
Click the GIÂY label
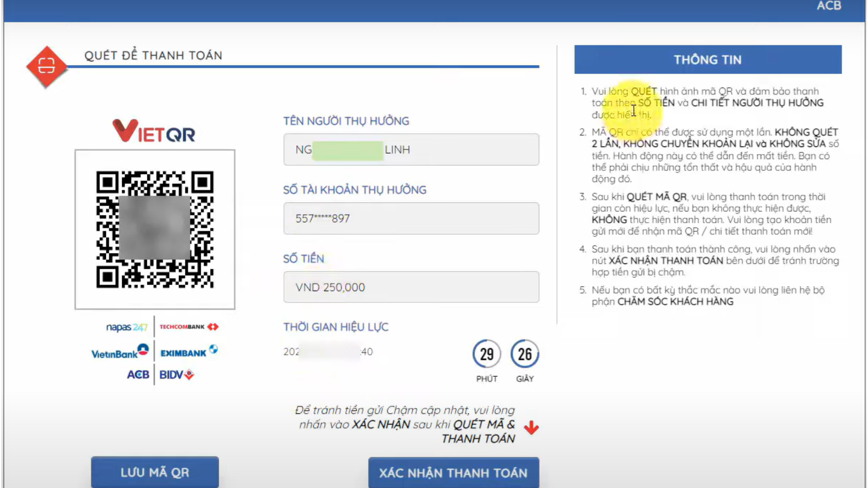[x=524, y=379]
